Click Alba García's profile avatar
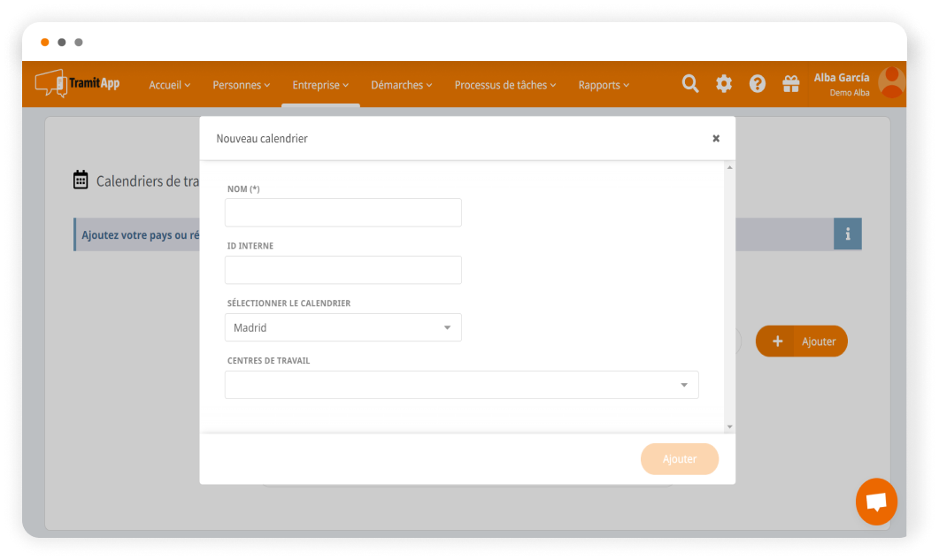 891,82
